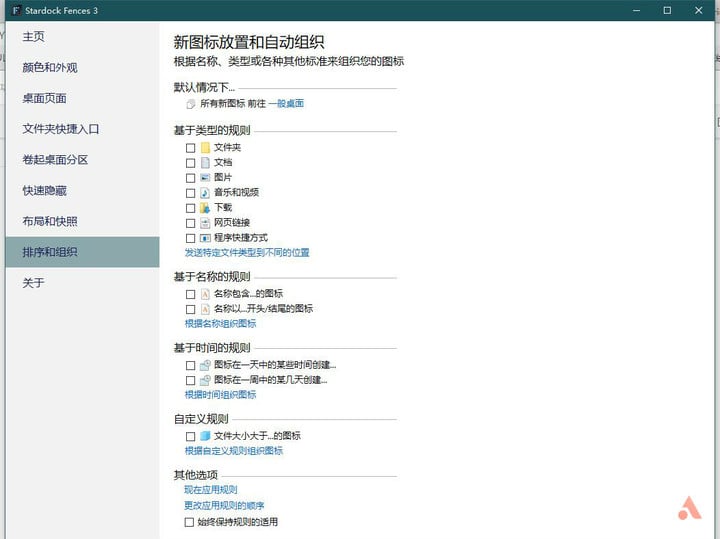This screenshot has width=720, height=539.
Task: Click 更改应用规则的顺序 link
Action: (x=224, y=506)
